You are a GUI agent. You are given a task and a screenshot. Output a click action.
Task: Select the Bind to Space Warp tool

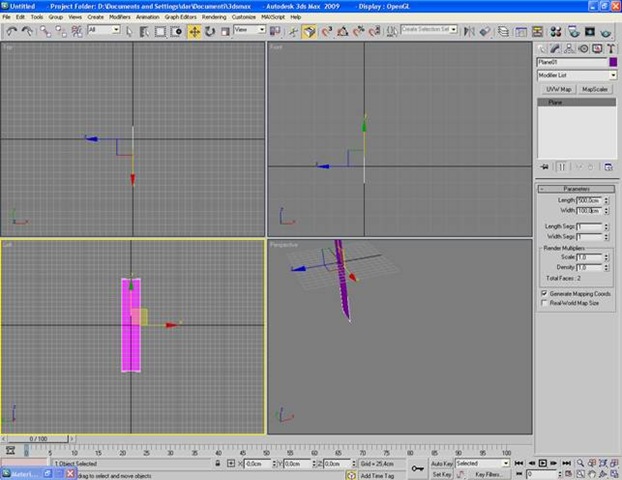(x=77, y=32)
